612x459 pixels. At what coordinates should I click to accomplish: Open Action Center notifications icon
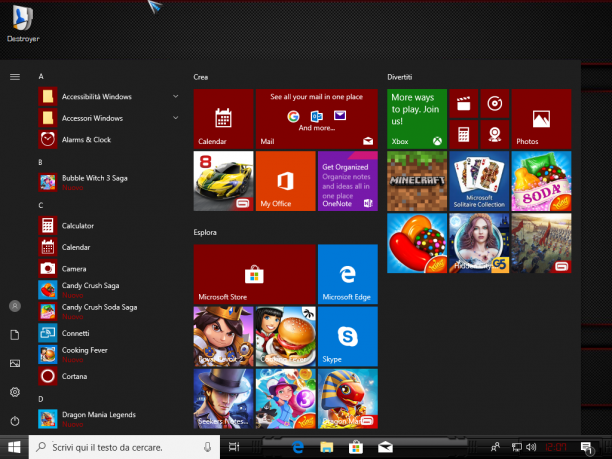pos(587,448)
